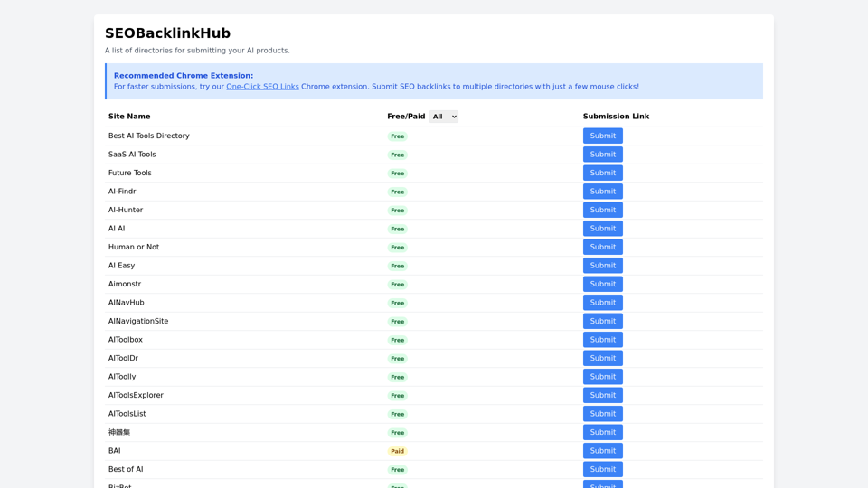Select Submit for Human or Not

click(602, 247)
